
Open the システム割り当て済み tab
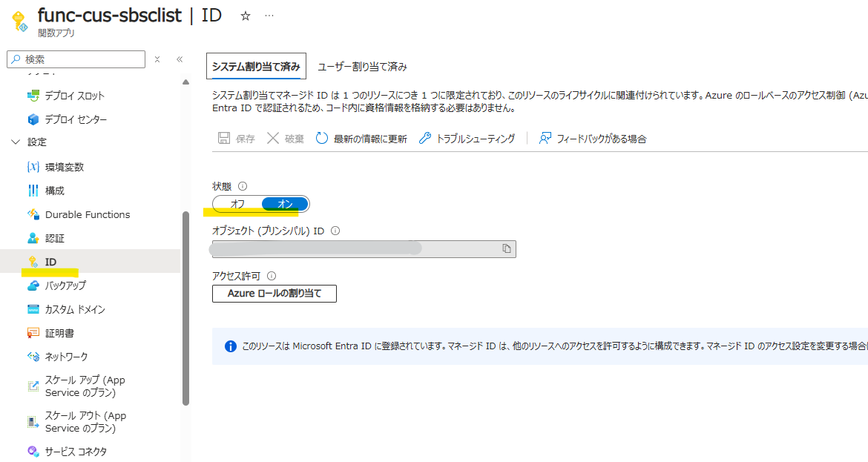[256, 67]
